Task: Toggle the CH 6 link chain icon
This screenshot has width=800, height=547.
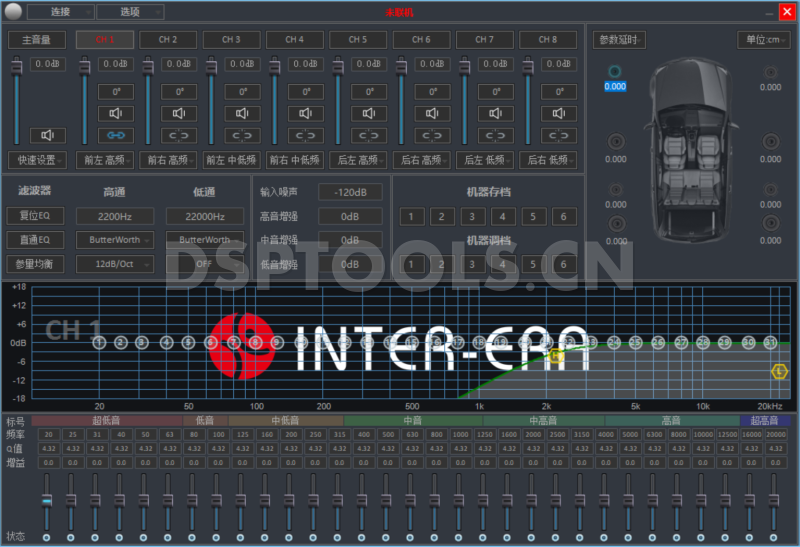Action: click(x=432, y=135)
